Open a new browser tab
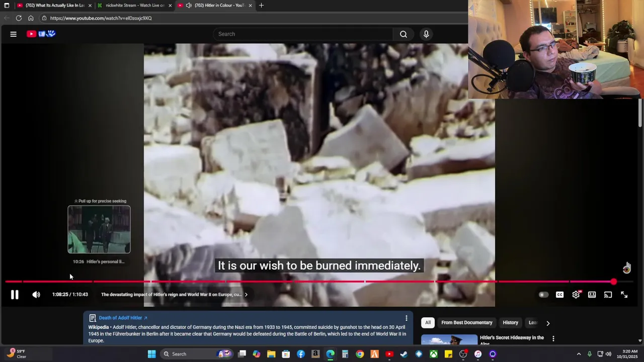This screenshot has width=644, height=362. pyautogui.click(x=261, y=6)
